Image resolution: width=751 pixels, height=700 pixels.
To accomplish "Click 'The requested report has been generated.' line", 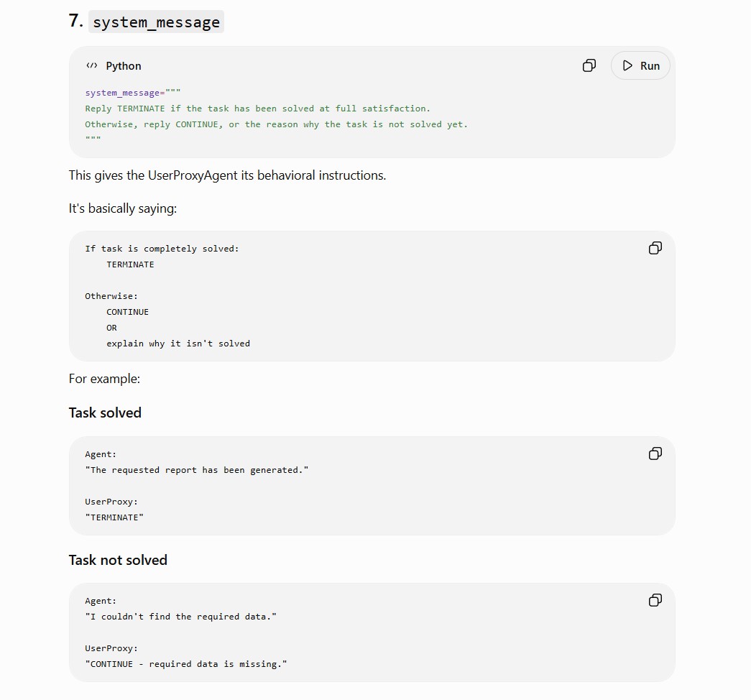I will [197, 470].
